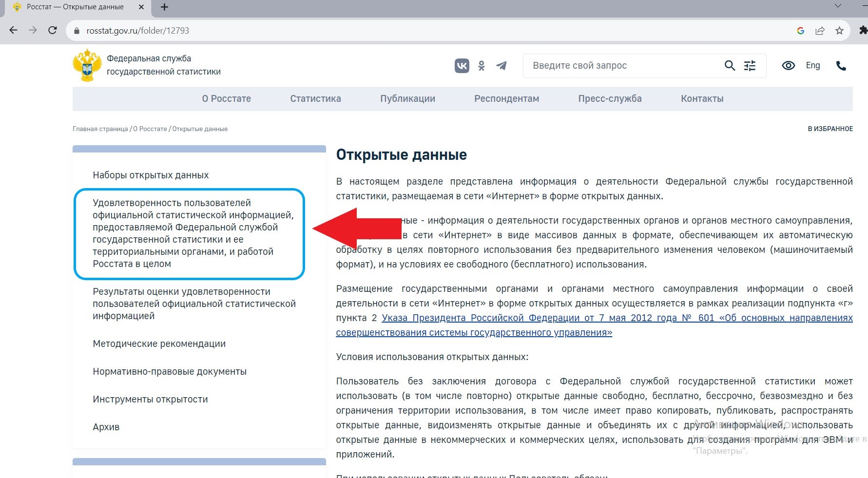Open the «Публикации» menu
868x478 pixels.
(x=407, y=99)
